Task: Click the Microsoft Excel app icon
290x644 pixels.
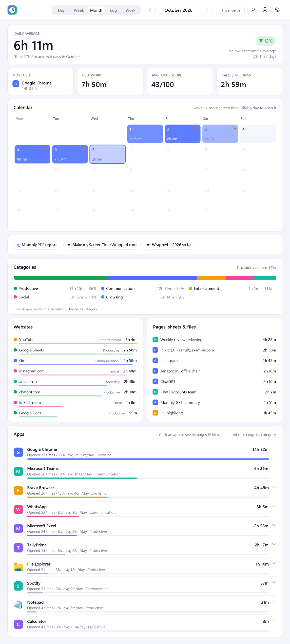Action: [x=18, y=529]
